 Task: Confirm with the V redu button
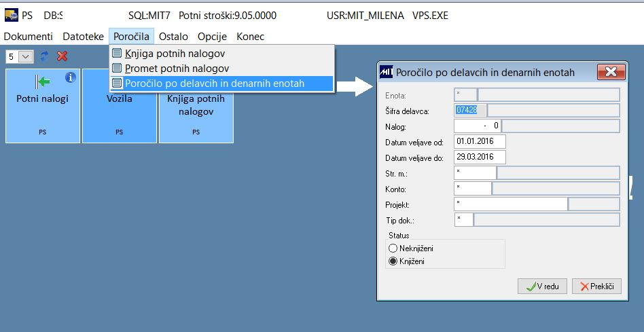[x=542, y=286]
